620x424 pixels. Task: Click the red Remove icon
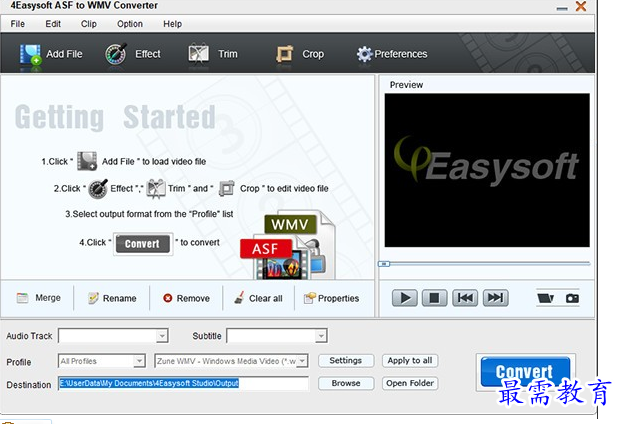click(x=168, y=298)
